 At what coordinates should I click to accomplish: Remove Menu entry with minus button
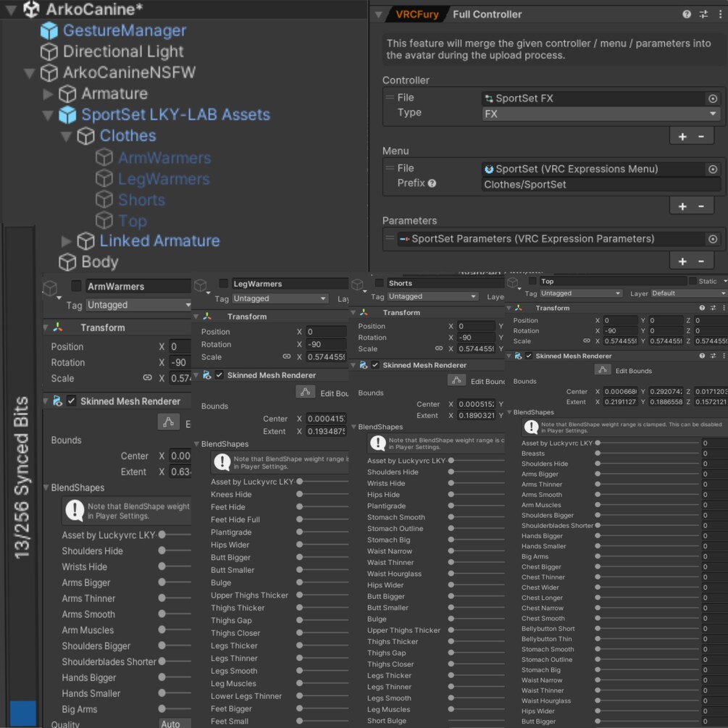[701, 206]
